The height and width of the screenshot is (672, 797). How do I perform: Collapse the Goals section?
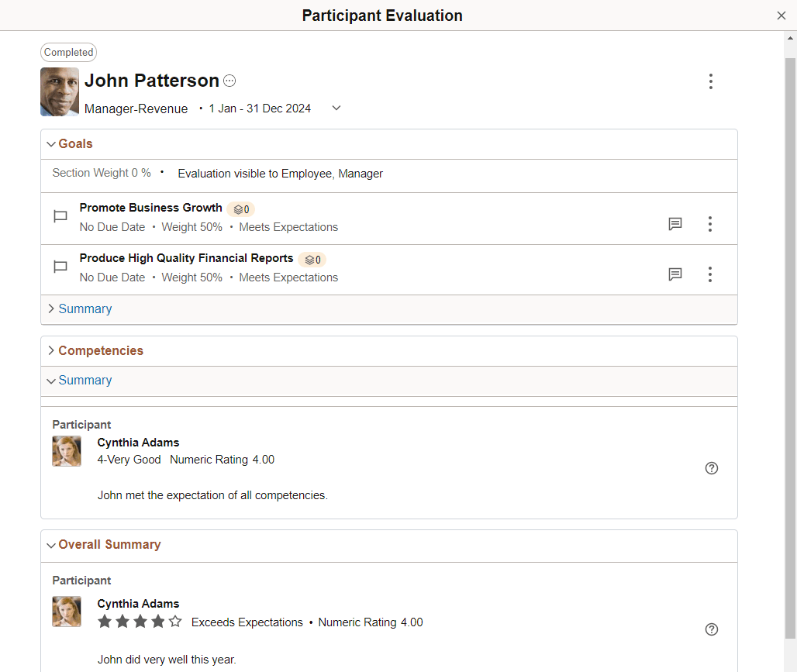(52, 143)
